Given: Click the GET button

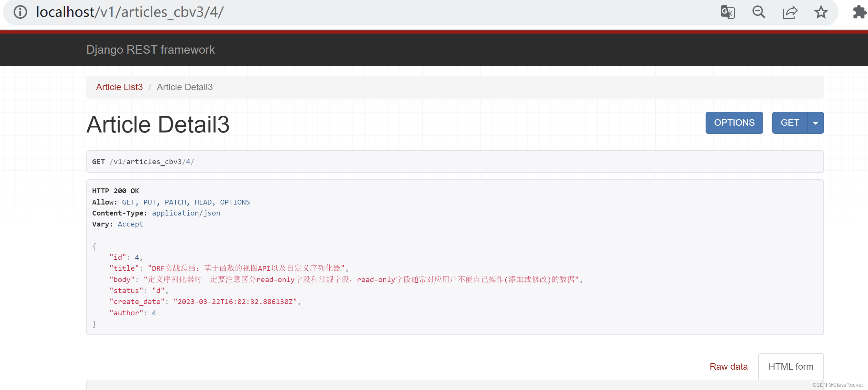Looking at the screenshot, I should pyautogui.click(x=790, y=122).
